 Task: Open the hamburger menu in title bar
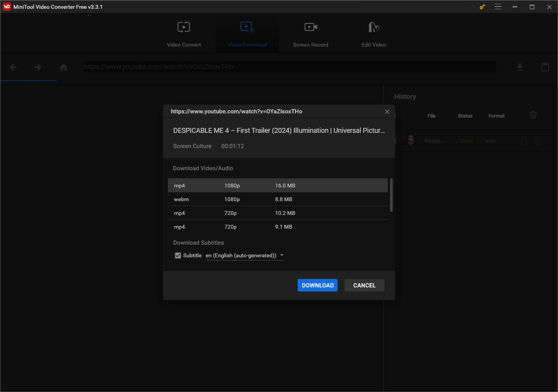[x=498, y=7]
